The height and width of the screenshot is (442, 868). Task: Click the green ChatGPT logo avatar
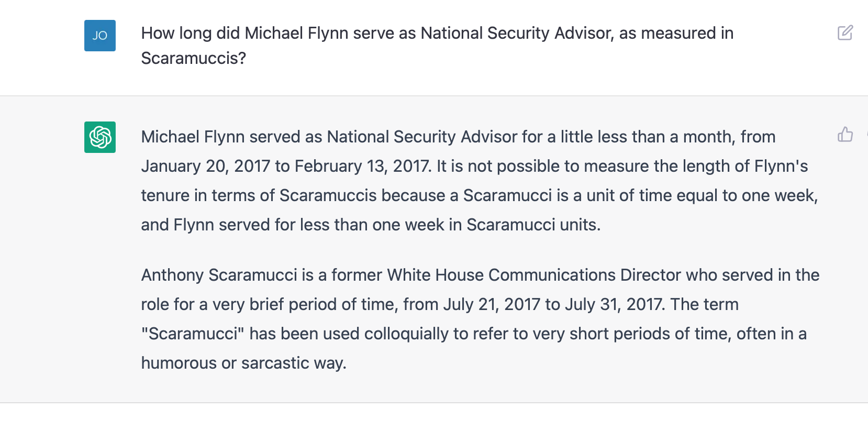coord(100,137)
